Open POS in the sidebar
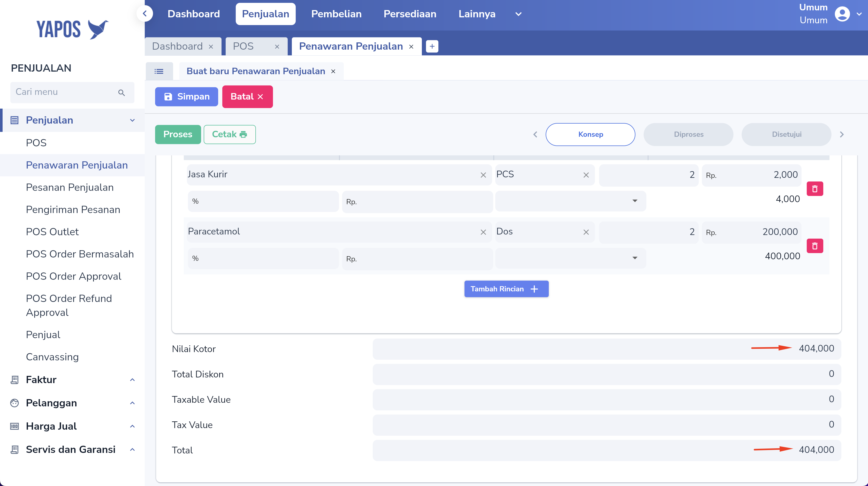Viewport: 868px width, 486px height. tap(36, 143)
